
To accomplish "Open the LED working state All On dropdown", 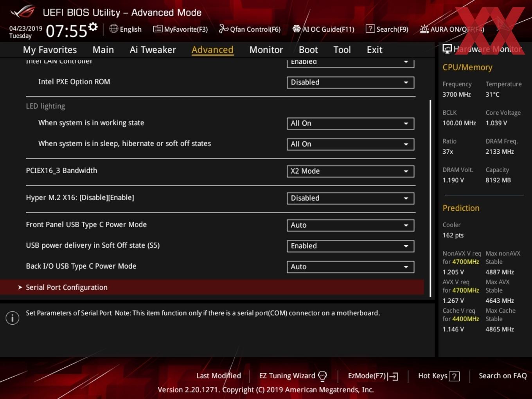I will click(350, 124).
